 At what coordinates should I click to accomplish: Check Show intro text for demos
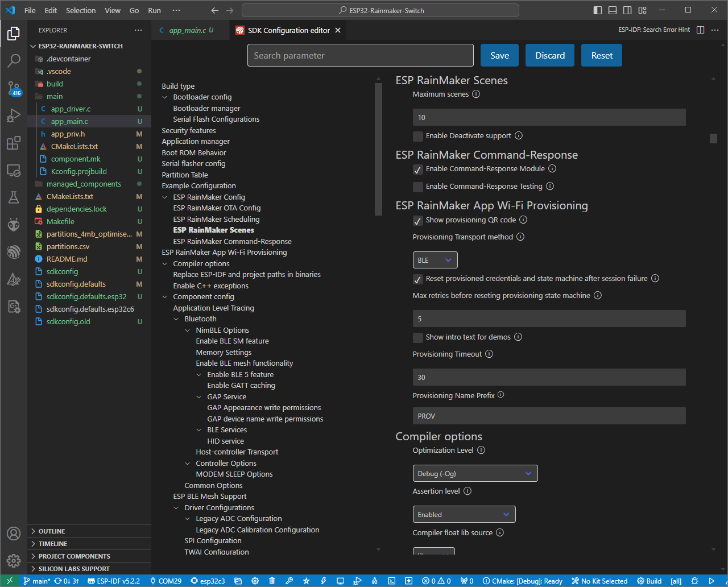pos(418,337)
